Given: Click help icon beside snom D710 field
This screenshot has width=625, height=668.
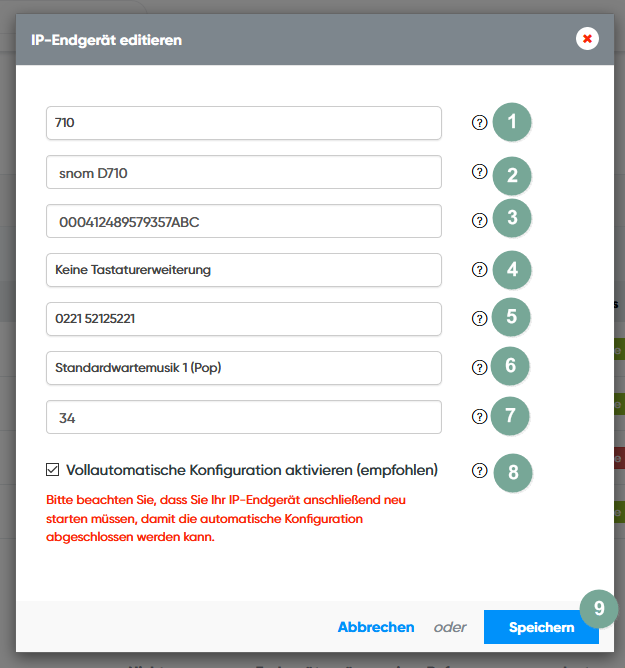Looking at the screenshot, I should pyautogui.click(x=479, y=172).
